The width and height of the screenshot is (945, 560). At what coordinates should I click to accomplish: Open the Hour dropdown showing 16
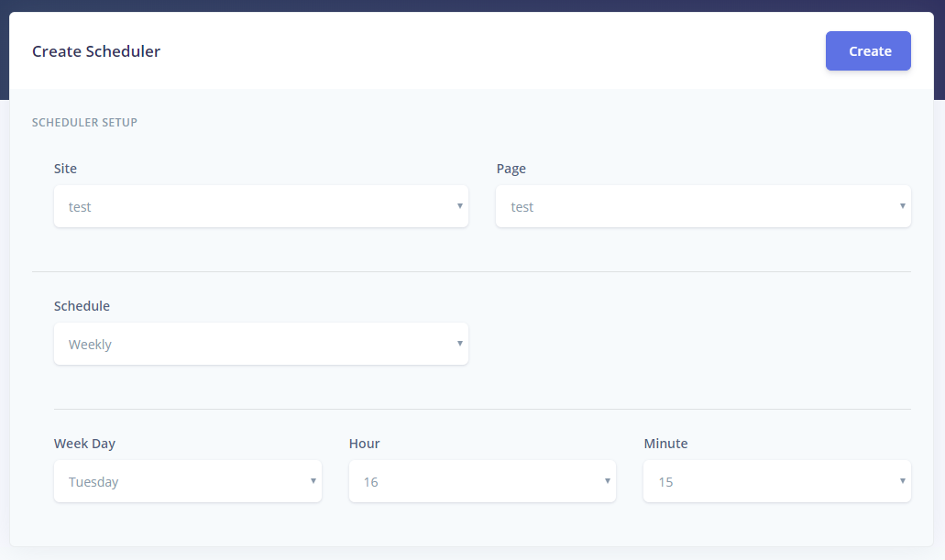point(482,481)
